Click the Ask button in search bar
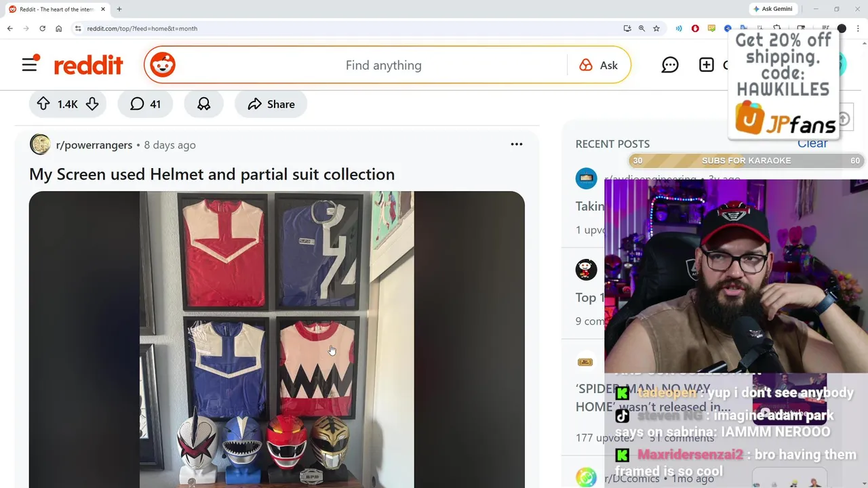Screen dimensions: 868x488 tap(599, 65)
